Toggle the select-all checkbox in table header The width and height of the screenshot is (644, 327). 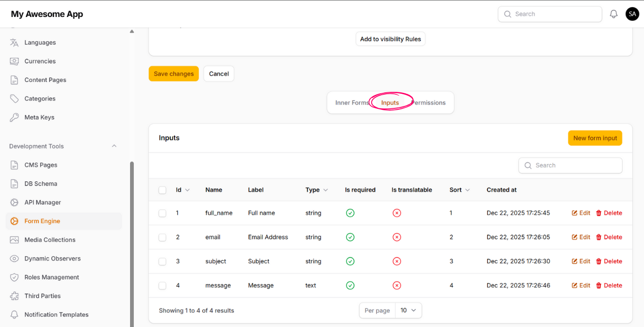tap(162, 190)
